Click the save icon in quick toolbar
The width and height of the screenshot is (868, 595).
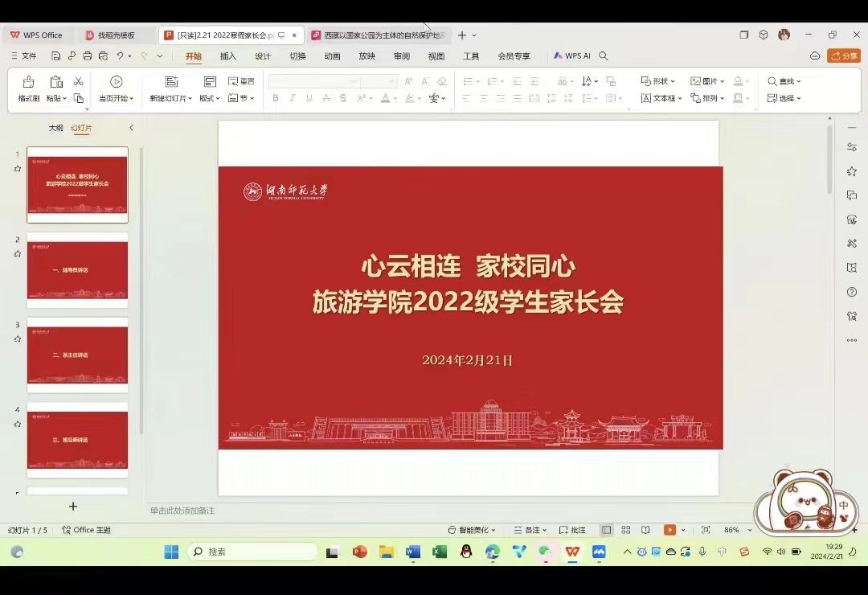55,56
